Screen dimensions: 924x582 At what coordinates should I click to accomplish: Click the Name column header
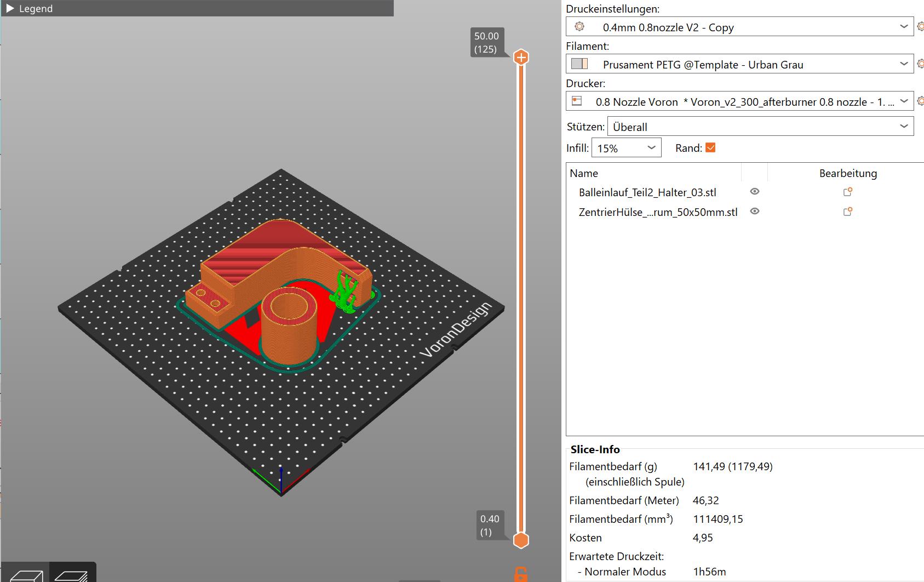click(x=584, y=173)
